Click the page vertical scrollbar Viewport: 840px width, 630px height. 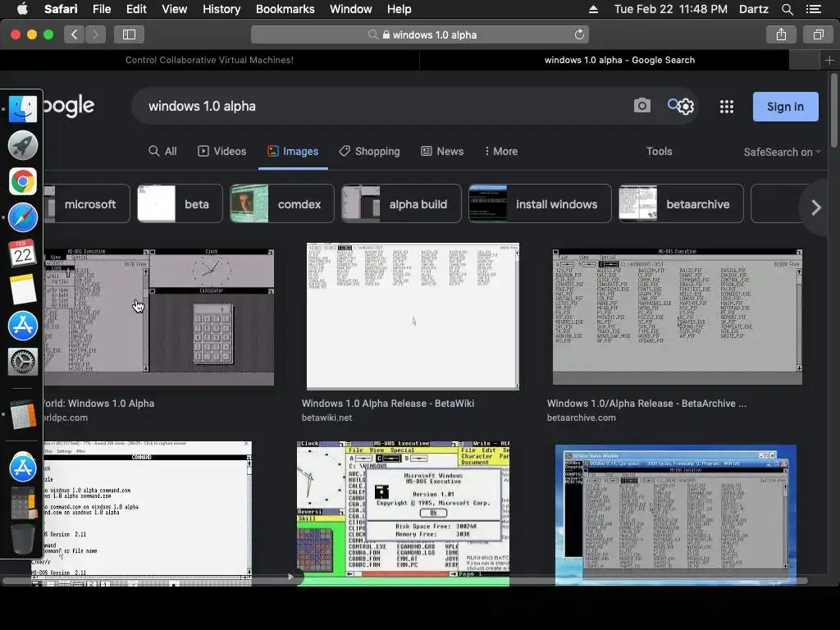click(x=834, y=111)
